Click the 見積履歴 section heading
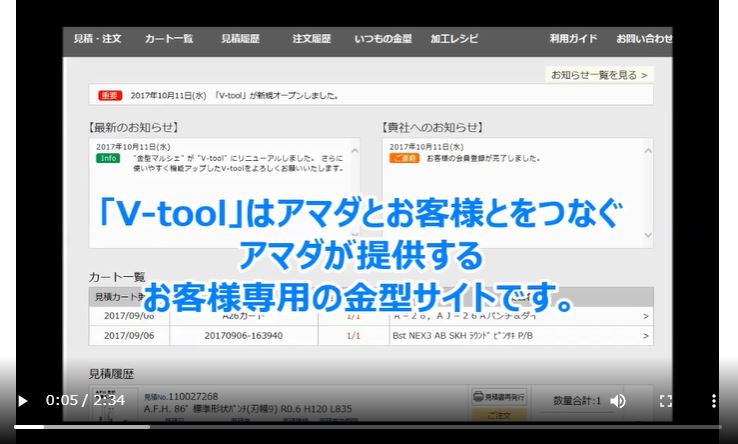Image resolution: width=738 pixels, height=444 pixels. (x=112, y=374)
